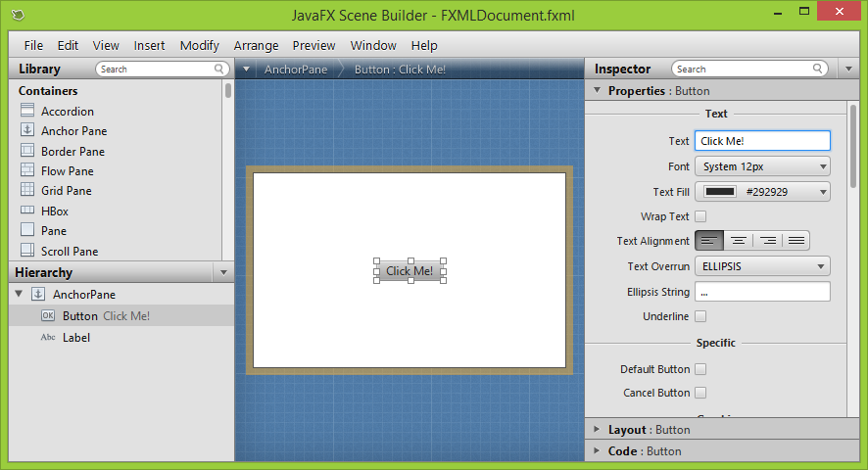Click the Anchor Pane icon in Library
The height and width of the screenshot is (470, 868).
point(27,129)
